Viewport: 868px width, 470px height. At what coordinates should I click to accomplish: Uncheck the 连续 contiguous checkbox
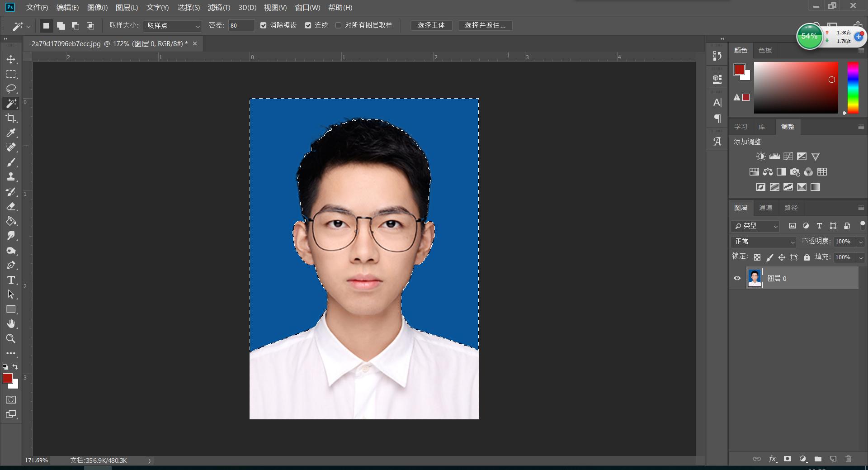(x=308, y=26)
